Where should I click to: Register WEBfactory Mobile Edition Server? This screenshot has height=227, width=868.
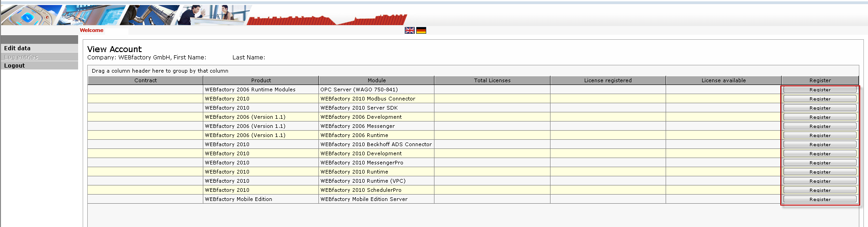(820, 200)
